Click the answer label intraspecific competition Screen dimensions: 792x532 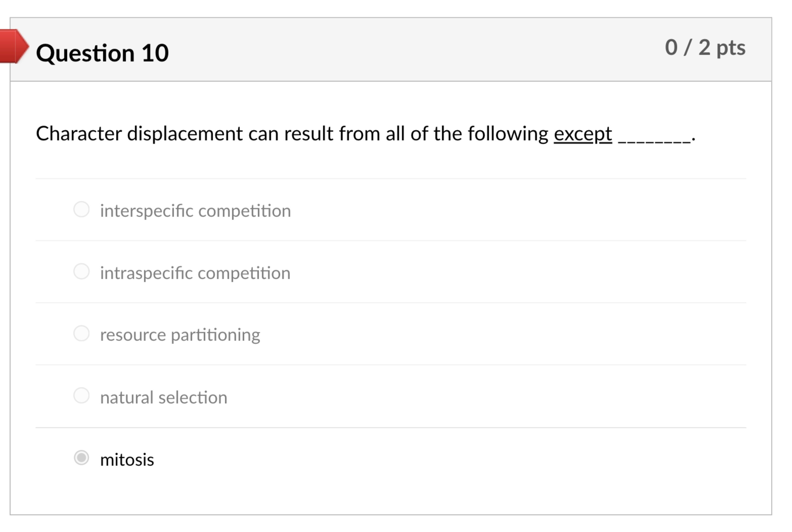[x=195, y=272]
